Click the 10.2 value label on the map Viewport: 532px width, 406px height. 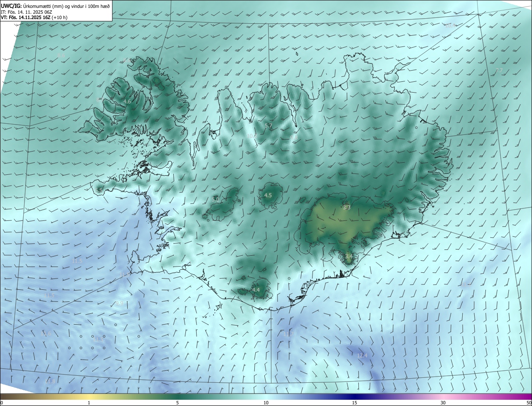tap(251, 136)
